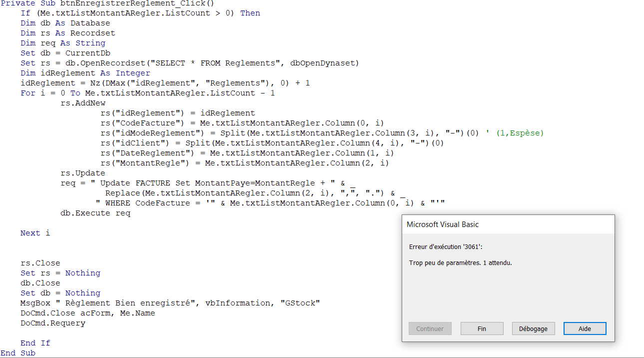Click the DoCmd.Requery line

(53, 323)
